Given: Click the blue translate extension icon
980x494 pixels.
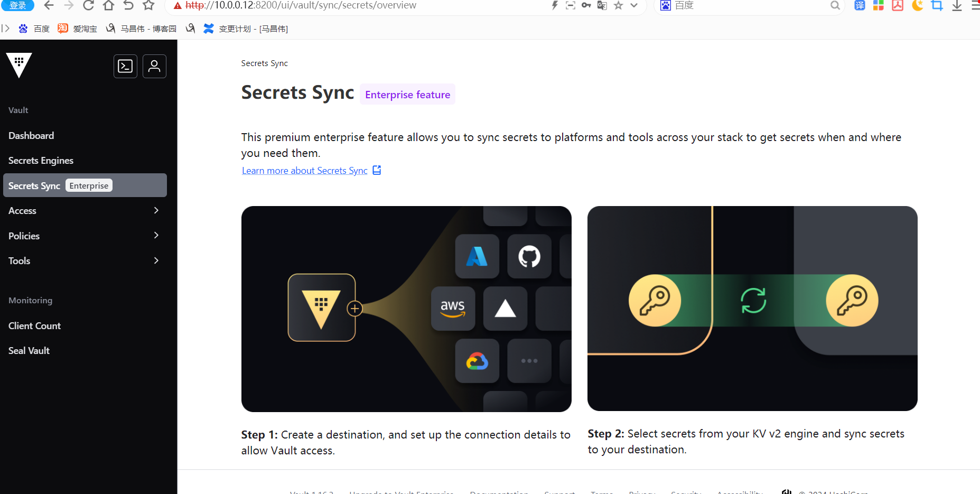Looking at the screenshot, I should (x=860, y=5).
